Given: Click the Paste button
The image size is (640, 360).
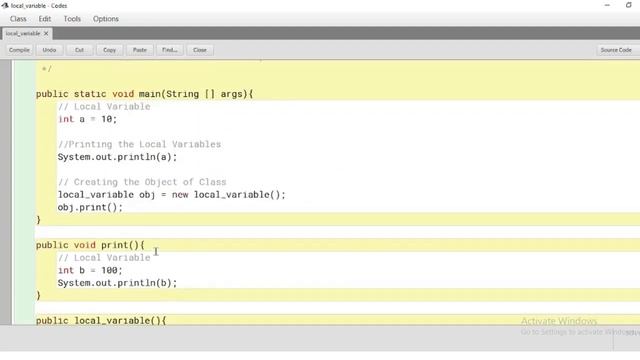Looking at the screenshot, I should (x=140, y=50).
